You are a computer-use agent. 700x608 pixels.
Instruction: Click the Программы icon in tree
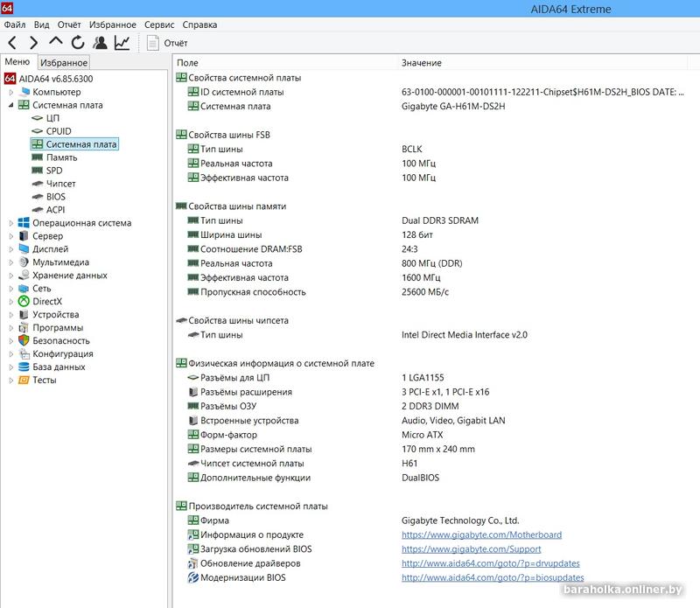click(24, 328)
